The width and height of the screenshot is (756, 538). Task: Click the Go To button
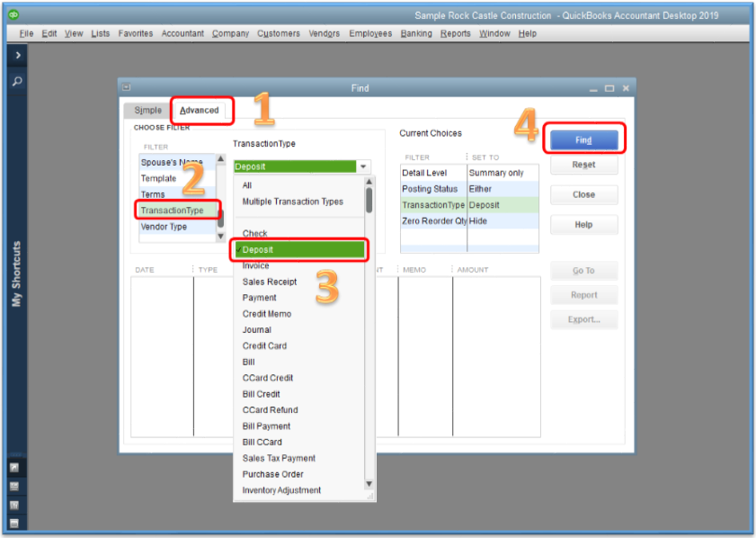583,270
